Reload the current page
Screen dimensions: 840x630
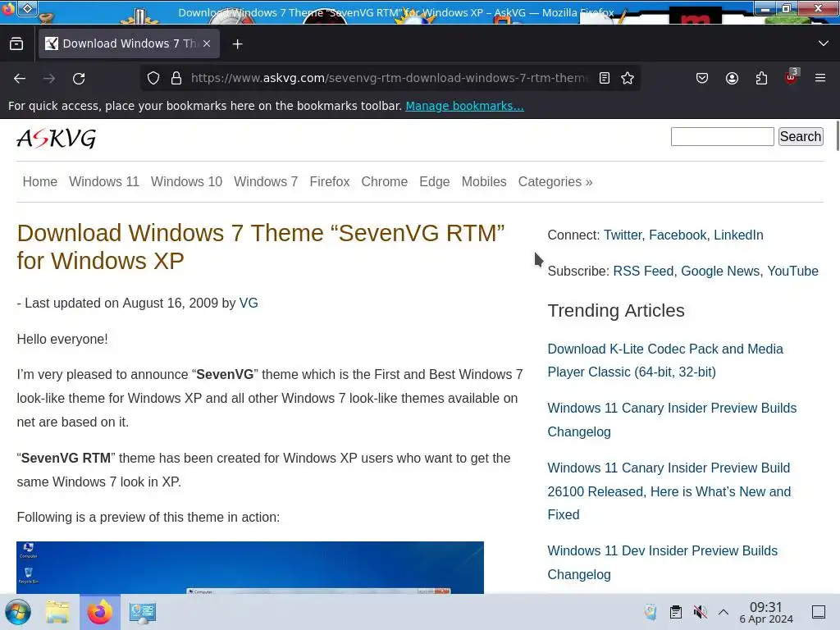pos(79,79)
